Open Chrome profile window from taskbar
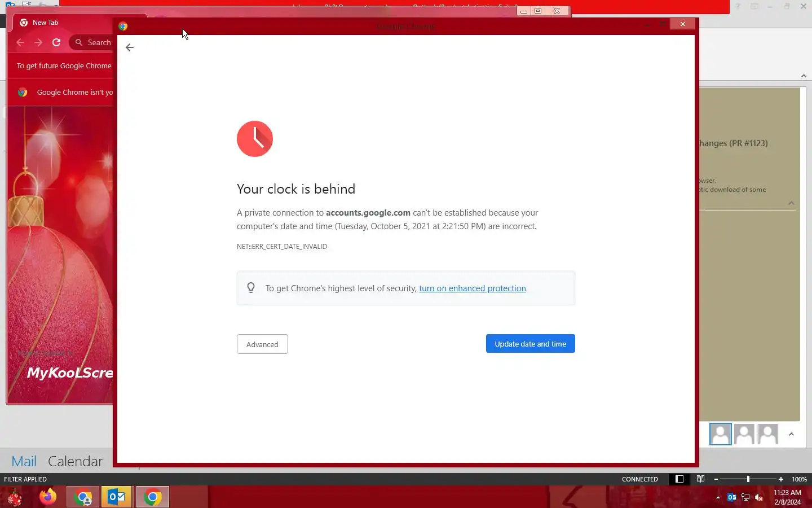 pyautogui.click(x=83, y=497)
